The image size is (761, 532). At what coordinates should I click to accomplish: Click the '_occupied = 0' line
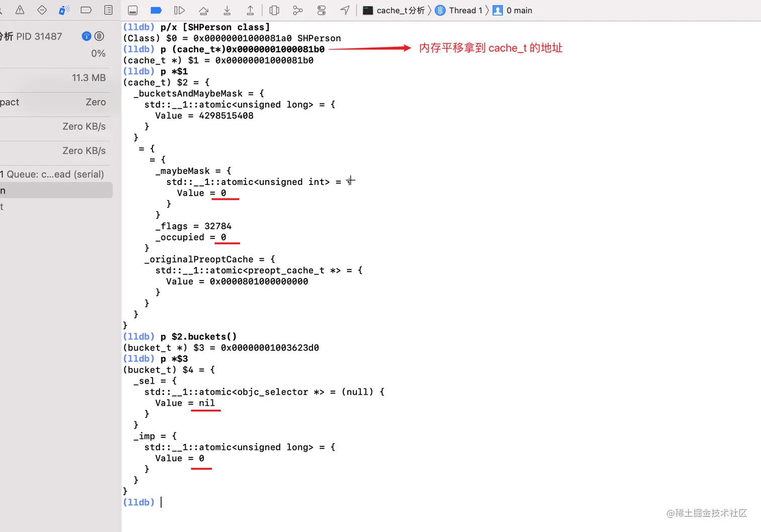191,237
